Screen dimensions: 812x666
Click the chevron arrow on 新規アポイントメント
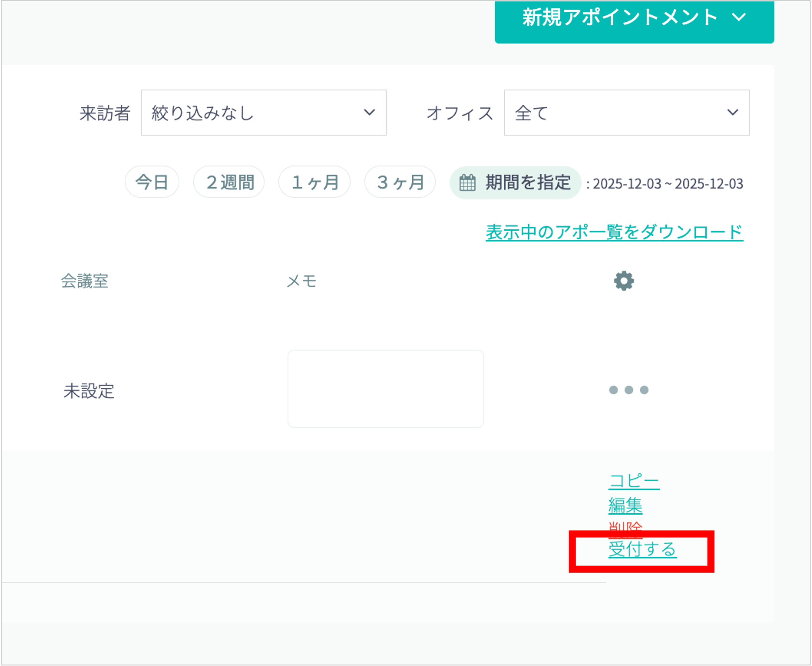pos(738,17)
